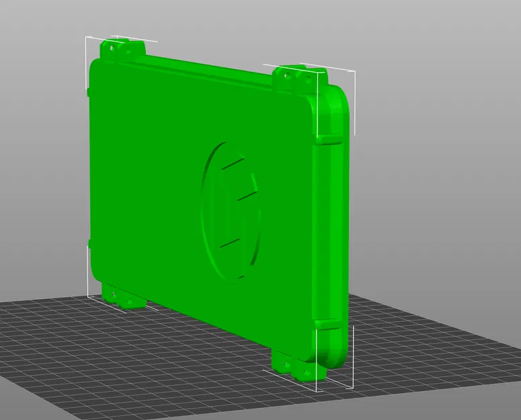Click the circular emblem on the model
This screenshot has width=521, height=420.
pos(231,212)
